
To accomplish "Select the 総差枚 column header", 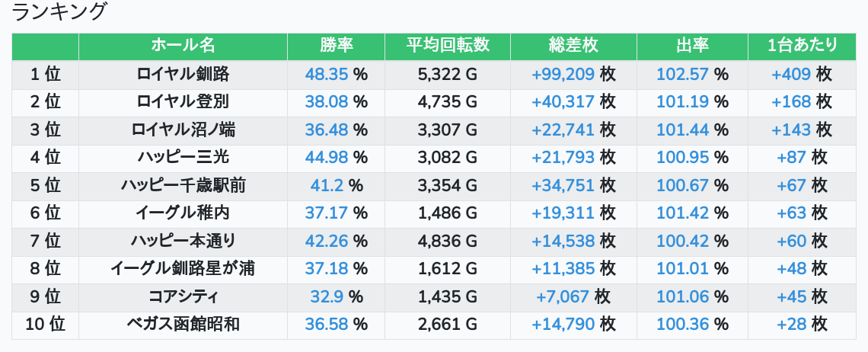I will point(573,46).
